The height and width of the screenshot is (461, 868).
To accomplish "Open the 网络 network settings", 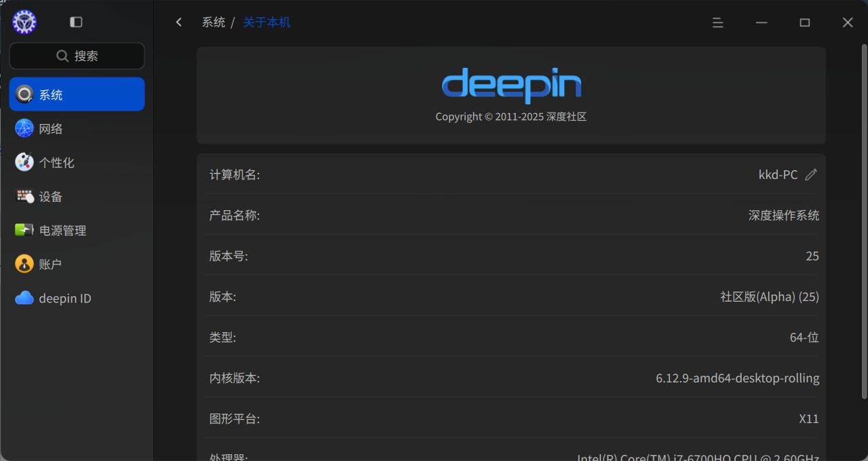I will pyautogui.click(x=77, y=128).
